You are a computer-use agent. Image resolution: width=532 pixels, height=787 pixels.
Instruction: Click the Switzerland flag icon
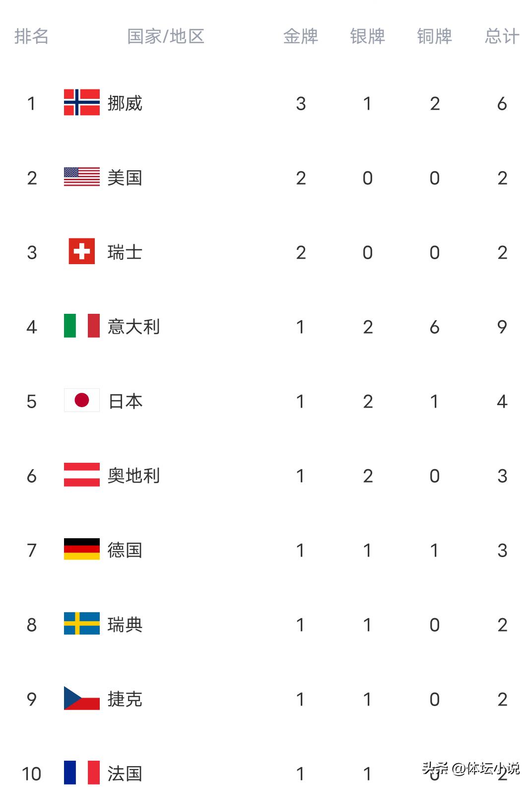click(82, 251)
